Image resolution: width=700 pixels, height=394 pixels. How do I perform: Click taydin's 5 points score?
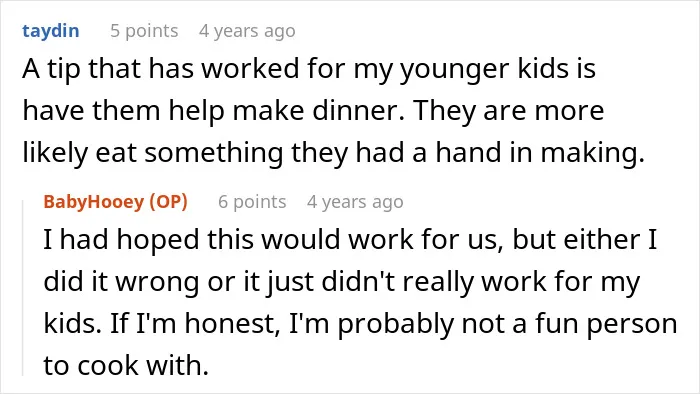pyautogui.click(x=144, y=31)
